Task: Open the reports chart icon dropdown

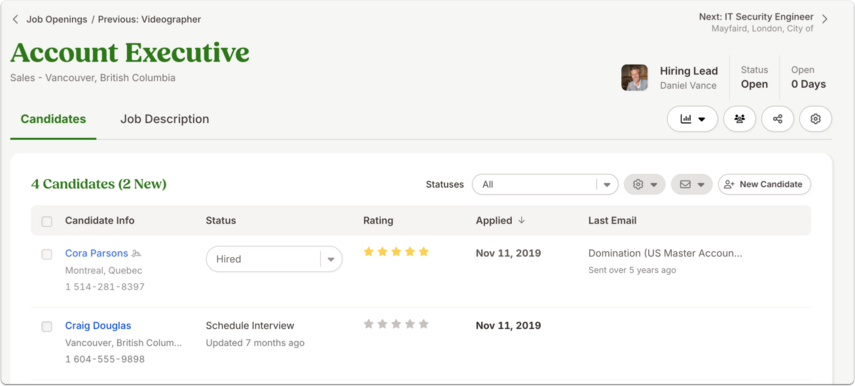Action: (692, 119)
